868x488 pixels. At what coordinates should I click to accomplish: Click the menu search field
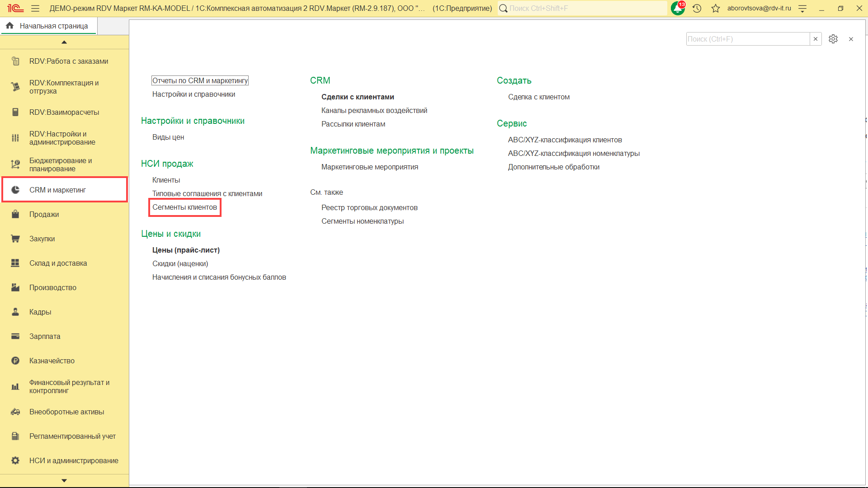(x=747, y=39)
